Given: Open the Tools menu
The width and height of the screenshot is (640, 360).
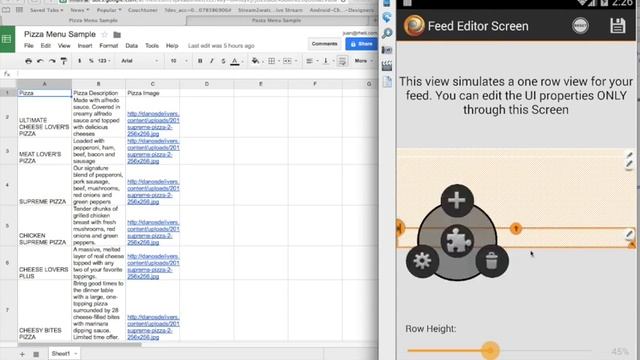Looking at the screenshot, I should coord(152,46).
